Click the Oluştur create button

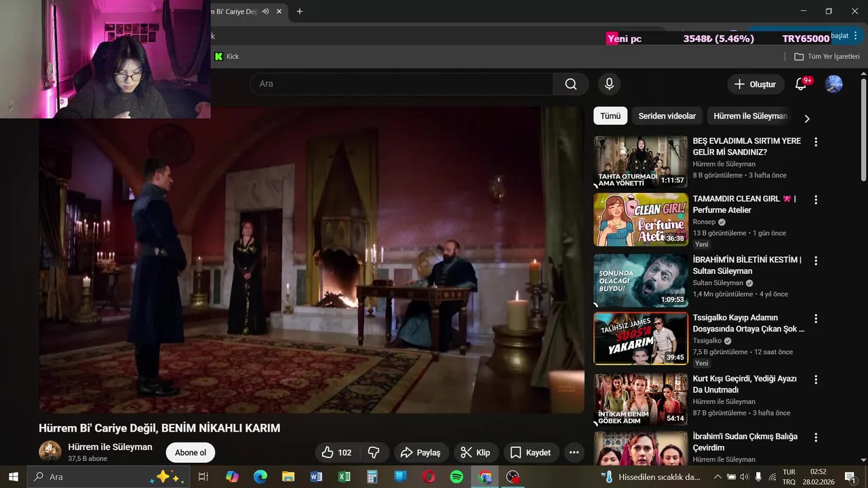[x=755, y=84]
